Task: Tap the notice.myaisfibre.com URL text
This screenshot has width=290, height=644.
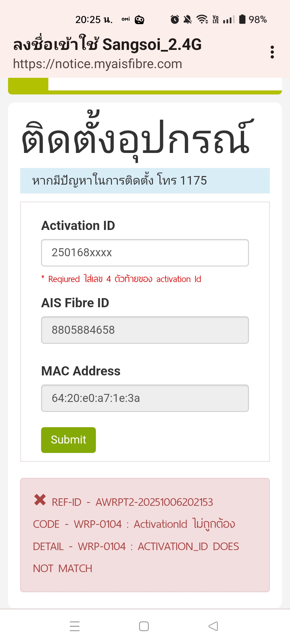Action: (x=97, y=64)
